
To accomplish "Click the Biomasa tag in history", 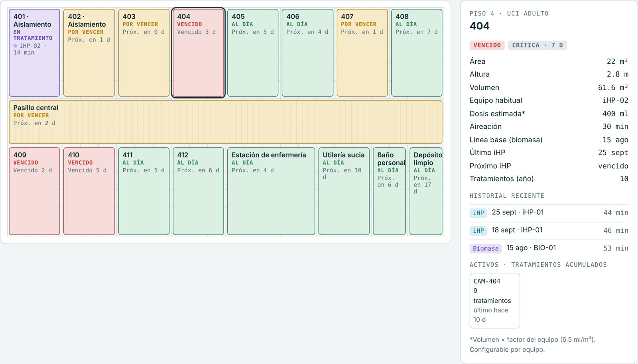I will (x=486, y=248).
